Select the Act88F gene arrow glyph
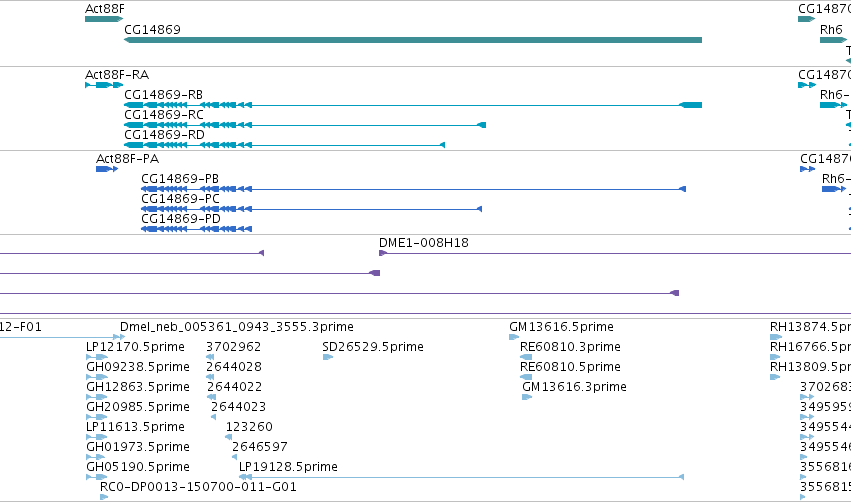 [104, 19]
